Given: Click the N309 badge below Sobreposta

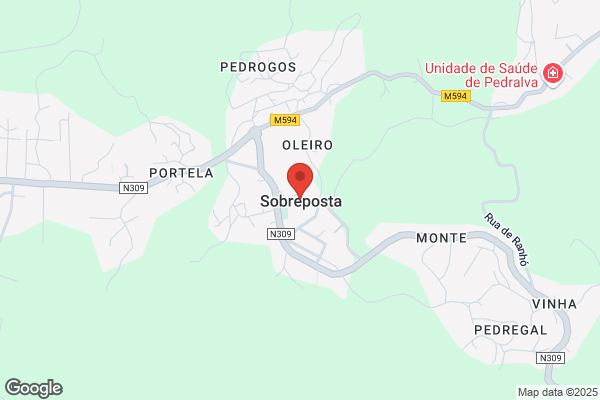Looking at the screenshot, I should click(x=281, y=234).
